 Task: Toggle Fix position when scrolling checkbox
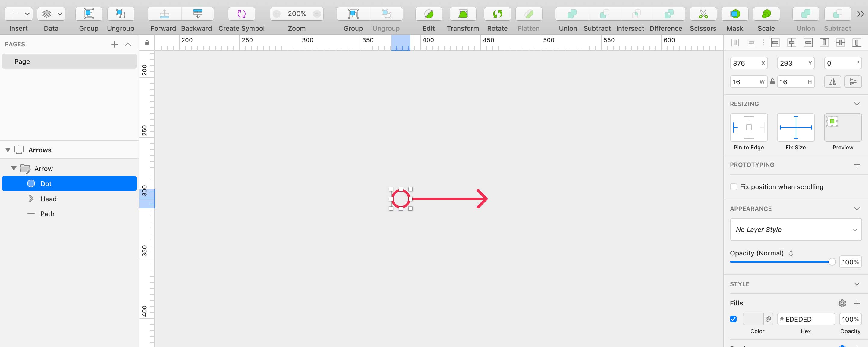(x=733, y=186)
